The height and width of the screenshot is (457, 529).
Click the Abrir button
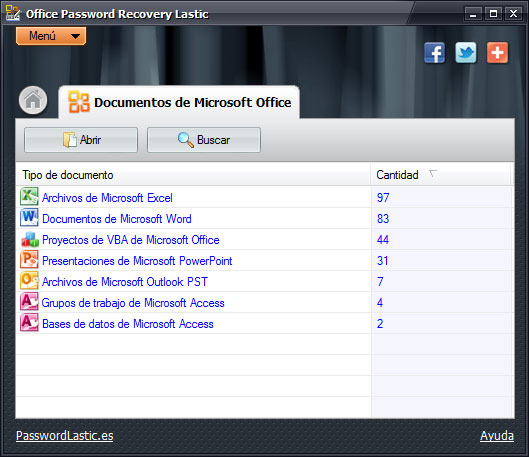pyautogui.click(x=81, y=140)
